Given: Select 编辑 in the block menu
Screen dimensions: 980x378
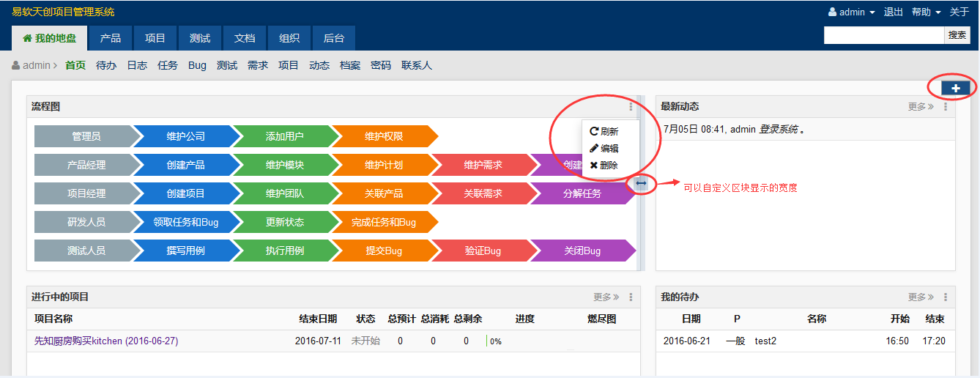Looking at the screenshot, I should pyautogui.click(x=604, y=149).
